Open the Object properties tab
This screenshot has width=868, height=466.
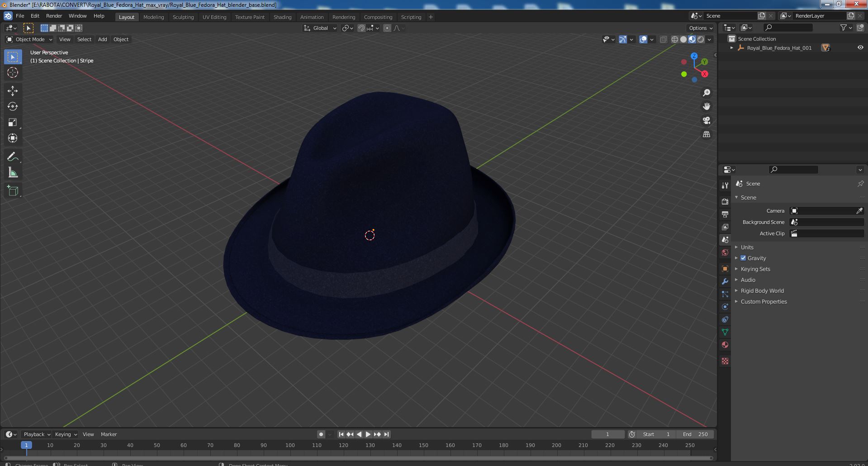pos(725,269)
